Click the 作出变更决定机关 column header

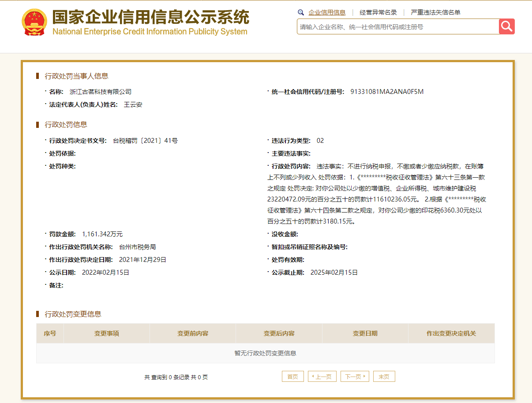tap(451, 333)
